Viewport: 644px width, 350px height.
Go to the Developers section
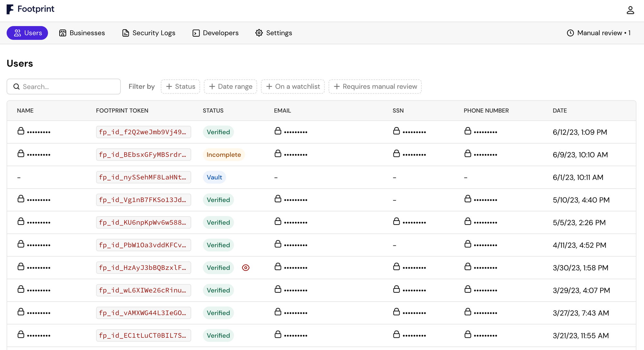point(215,33)
